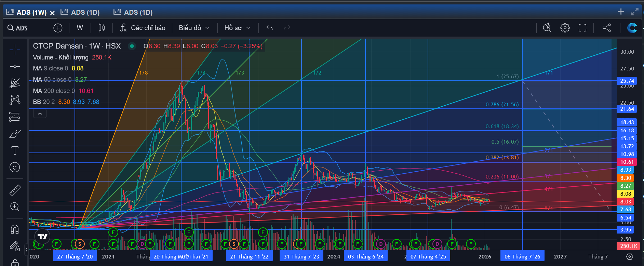Close the ADS (1W) tab
Image resolution: width=644 pixels, height=266 pixels.
coord(52,13)
